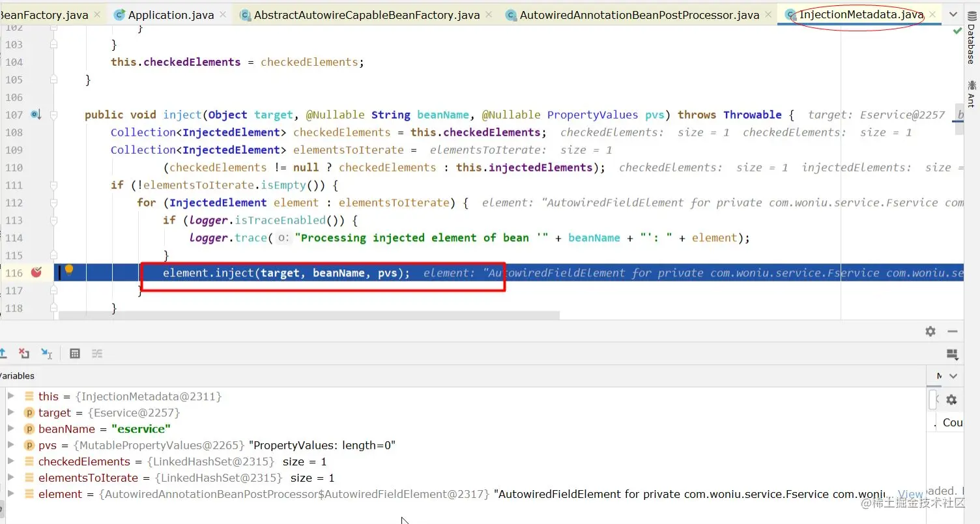Select the pvs MutablePropertyValues variable row
This screenshot has width=980, height=524.
[463, 445]
